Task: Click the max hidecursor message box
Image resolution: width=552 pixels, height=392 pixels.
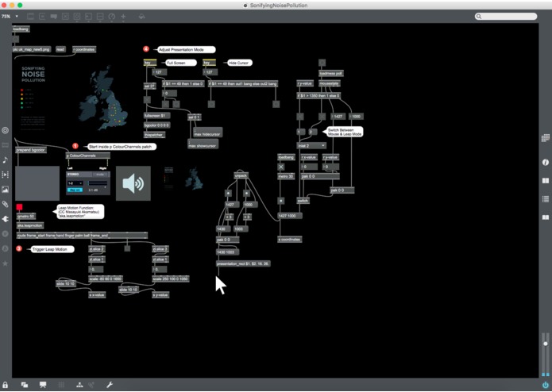Action: click(208, 133)
